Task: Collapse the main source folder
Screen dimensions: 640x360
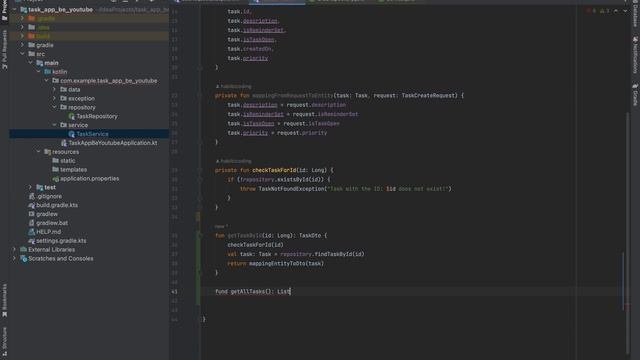Action: pos(31,63)
